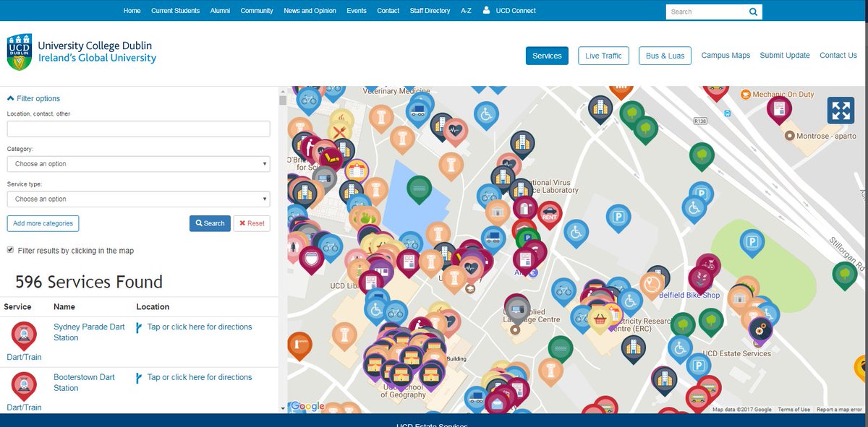868x427 pixels.
Task: Switch to Bus & Luas
Action: [665, 56]
